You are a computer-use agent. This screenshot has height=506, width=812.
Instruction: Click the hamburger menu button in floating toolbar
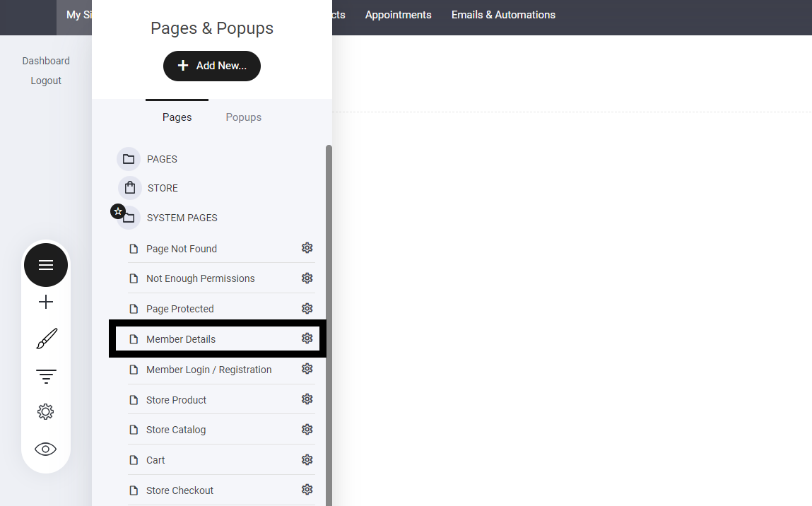point(46,265)
